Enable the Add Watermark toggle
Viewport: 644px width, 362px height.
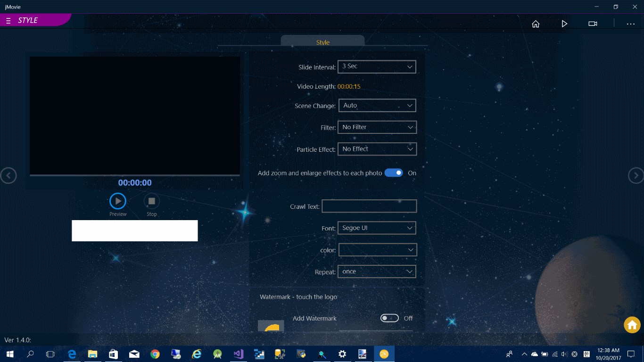389,318
